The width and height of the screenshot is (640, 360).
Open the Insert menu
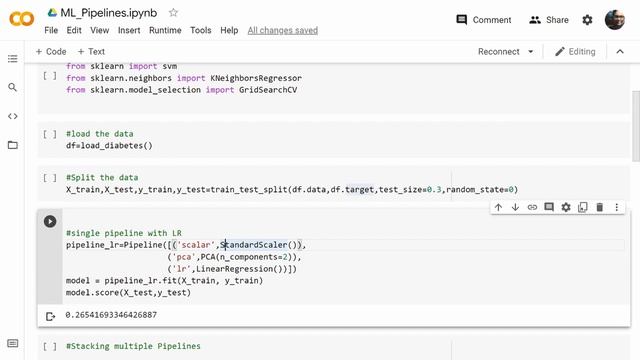[x=129, y=30]
